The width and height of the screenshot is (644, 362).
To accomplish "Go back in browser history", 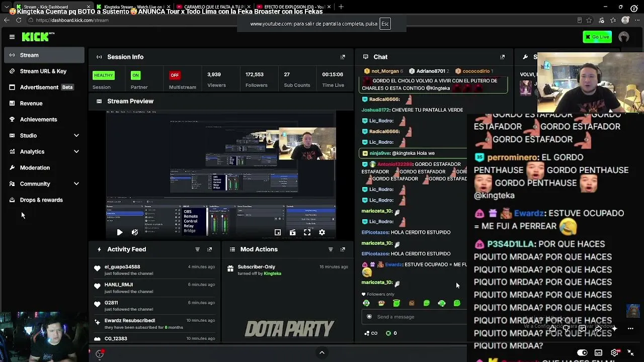I will [7, 20].
